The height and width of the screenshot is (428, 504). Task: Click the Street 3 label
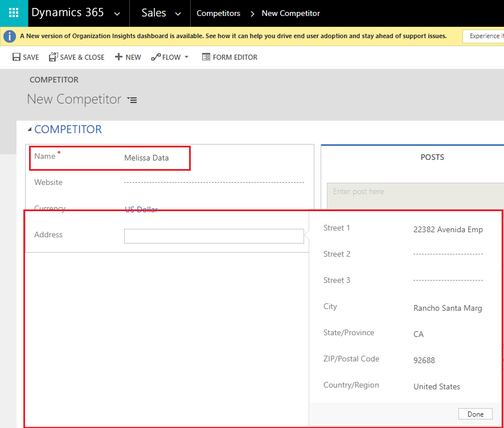(337, 280)
